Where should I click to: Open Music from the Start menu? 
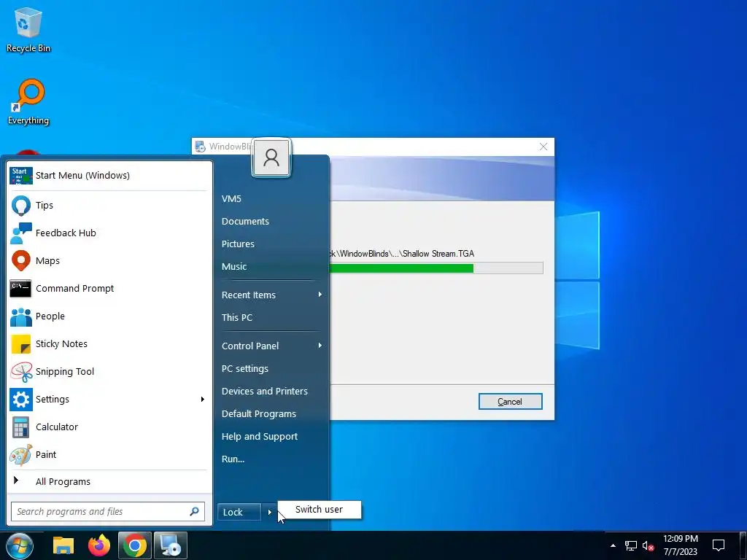234,267
